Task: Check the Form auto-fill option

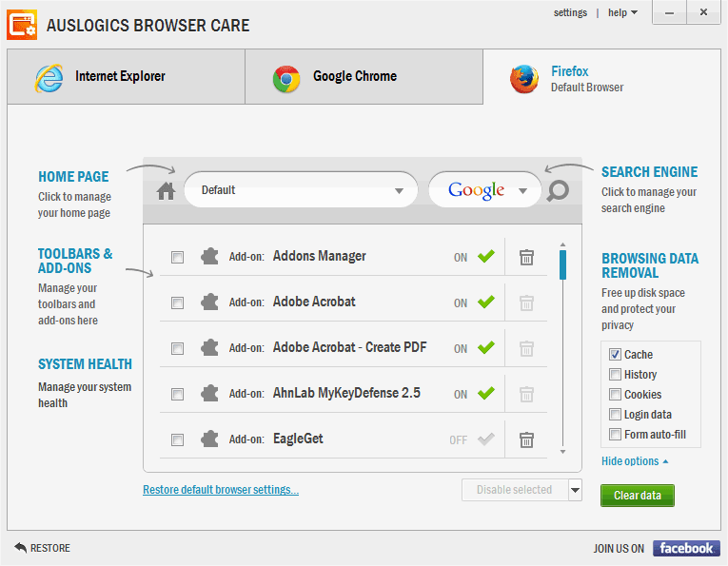Action: coord(615,434)
